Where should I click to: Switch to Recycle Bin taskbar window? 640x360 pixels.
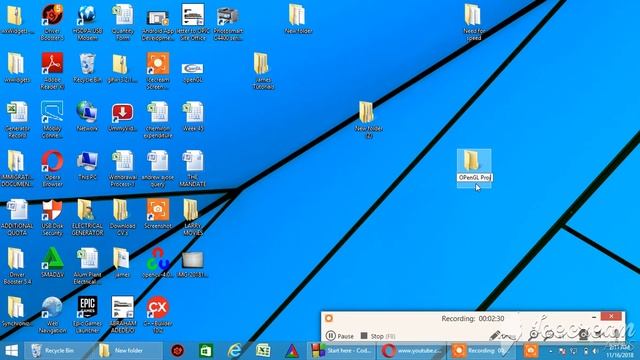point(60,351)
